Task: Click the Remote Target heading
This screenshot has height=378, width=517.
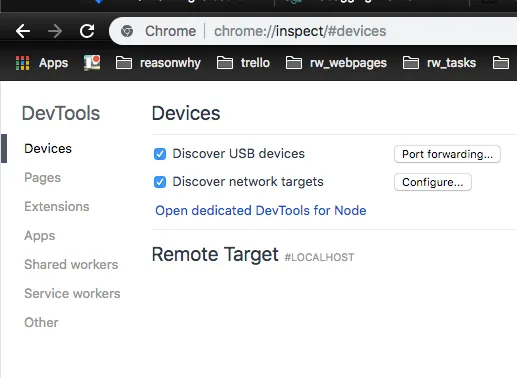Action: pos(215,255)
